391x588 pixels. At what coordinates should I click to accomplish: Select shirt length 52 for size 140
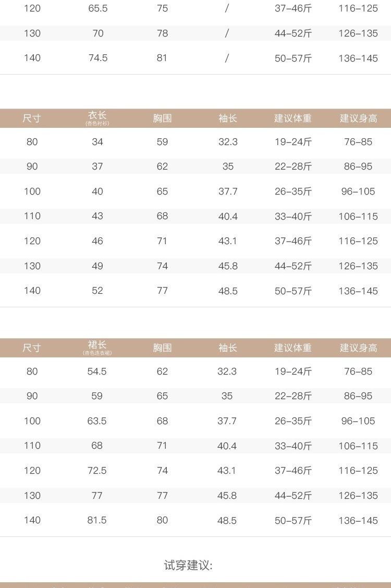click(97, 291)
